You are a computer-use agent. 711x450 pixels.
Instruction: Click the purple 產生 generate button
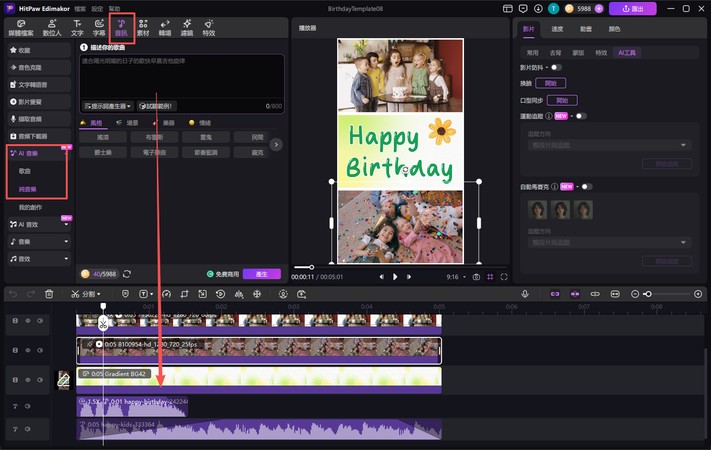click(x=262, y=274)
